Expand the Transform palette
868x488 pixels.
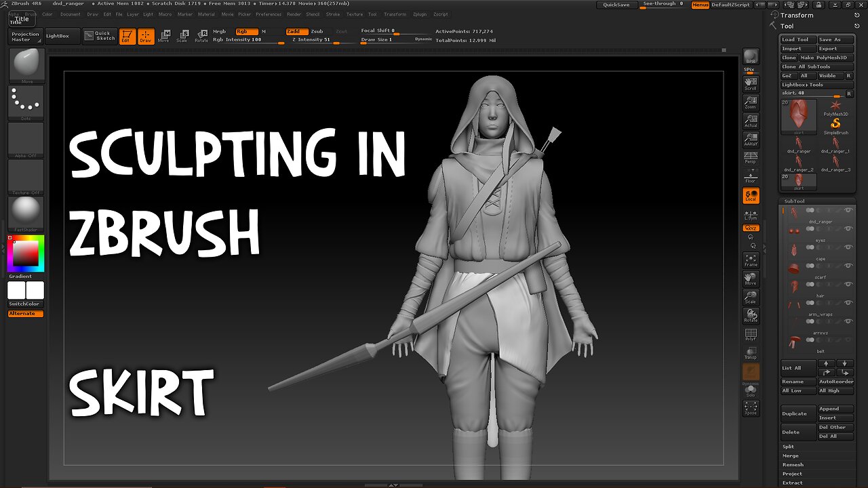(797, 15)
